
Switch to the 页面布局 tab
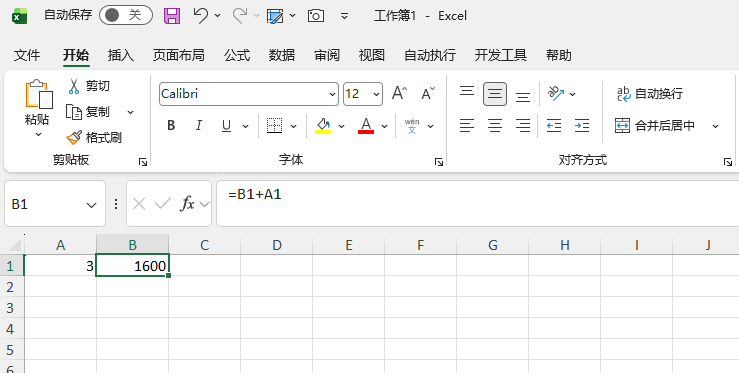[x=179, y=55]
